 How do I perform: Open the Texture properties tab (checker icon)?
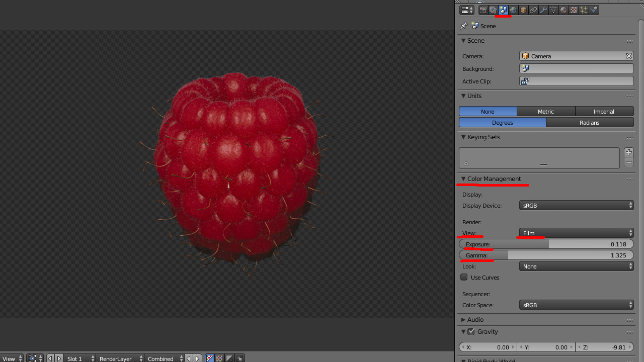(x=574, y=10)
